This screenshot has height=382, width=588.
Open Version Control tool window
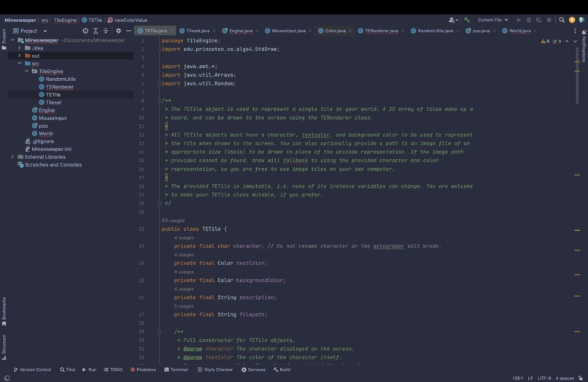pos(32,370)
